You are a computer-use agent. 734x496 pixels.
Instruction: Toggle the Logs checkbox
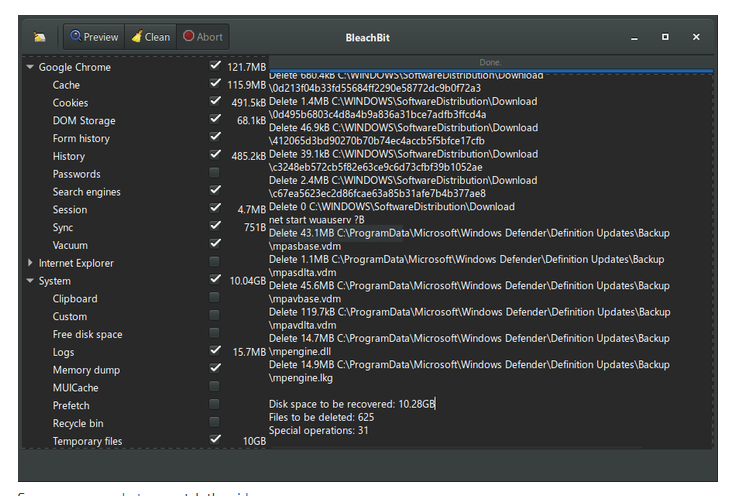pos(215,350)
